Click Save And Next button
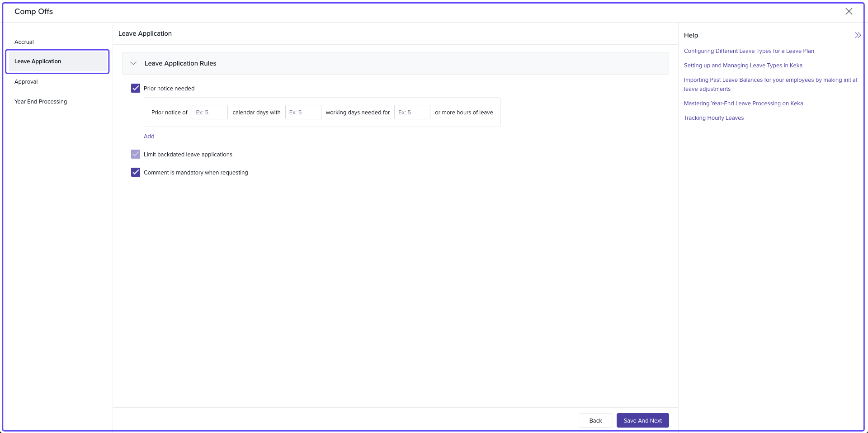The image size is (868, 433). click(x=642, y=420)
